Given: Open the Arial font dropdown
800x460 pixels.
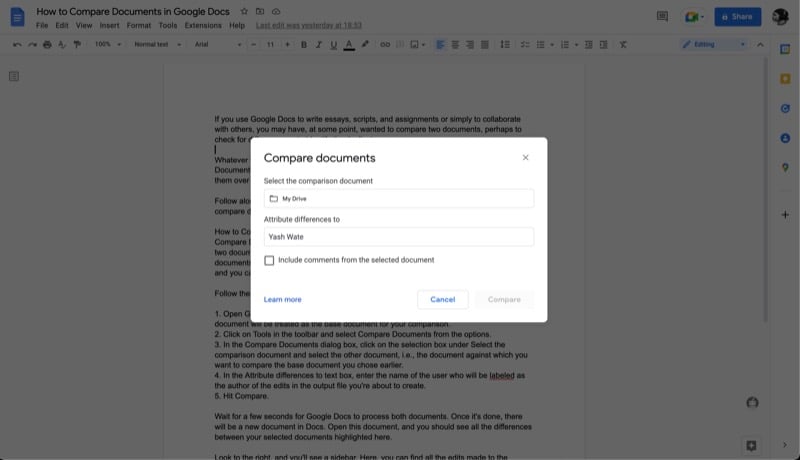Looking at the screenshot, I should tap(218, 44).
